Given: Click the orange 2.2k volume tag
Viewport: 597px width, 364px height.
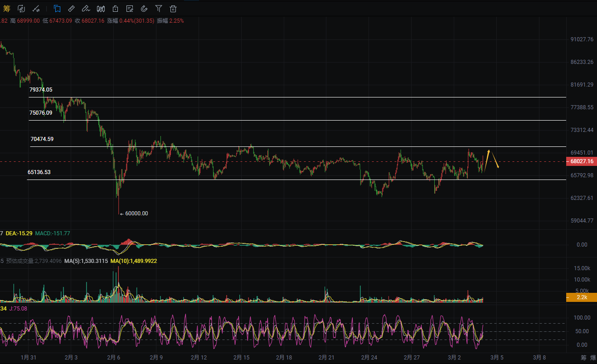Looking at the screenshot, I should point(582,297).
